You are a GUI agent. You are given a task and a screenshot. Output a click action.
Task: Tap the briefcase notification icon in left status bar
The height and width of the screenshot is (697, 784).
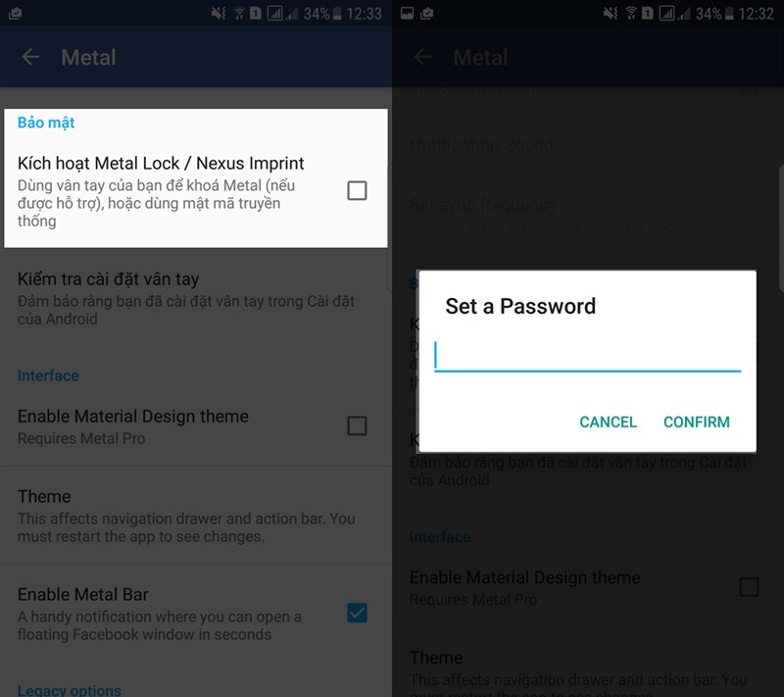pos(16,14)
